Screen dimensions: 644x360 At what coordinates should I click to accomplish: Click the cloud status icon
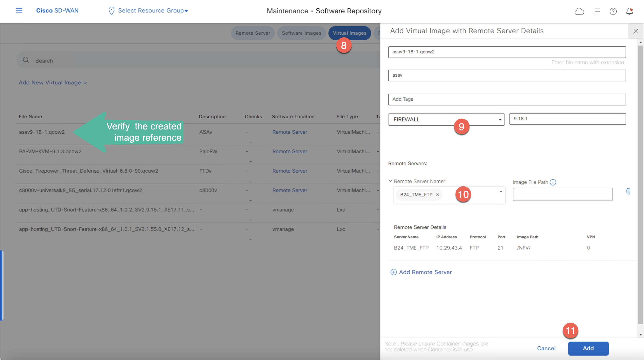pyautogui.click(x=579, y=11)
